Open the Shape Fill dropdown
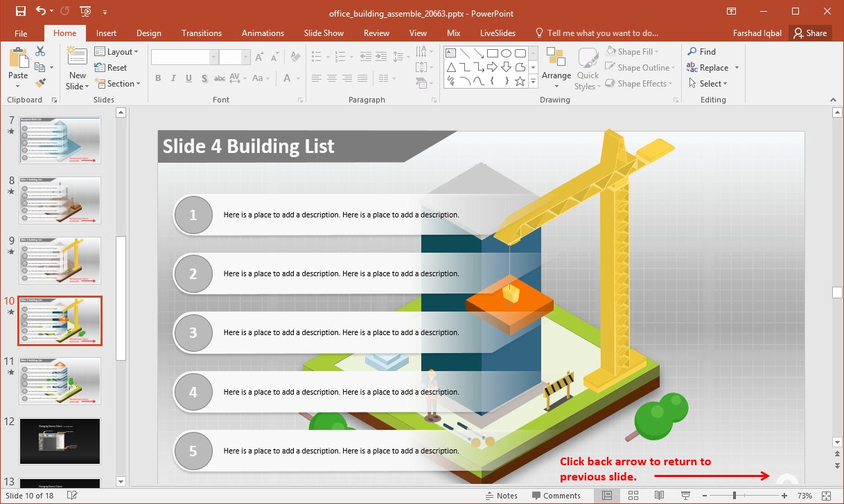This screenshot has height=504, width=844. pos(635,51)
